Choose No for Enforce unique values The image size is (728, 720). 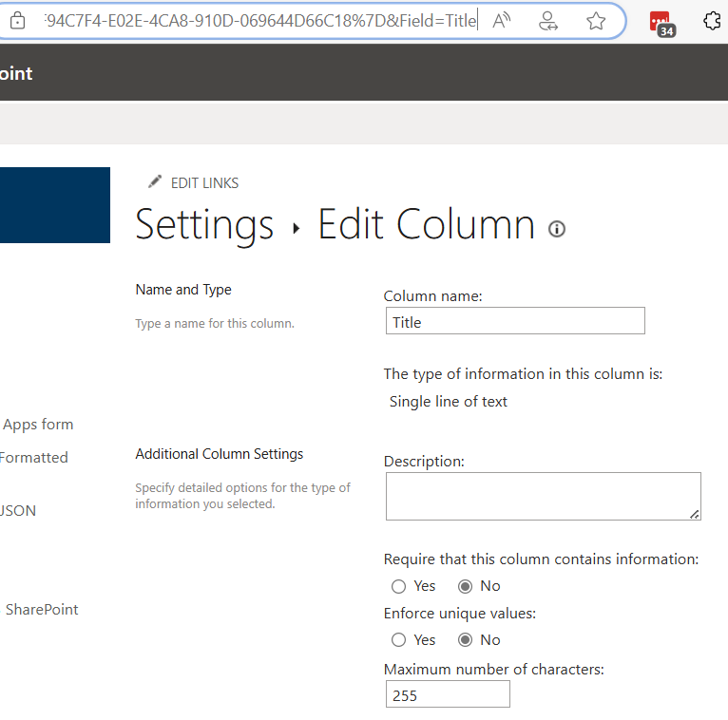click(466, 639)
